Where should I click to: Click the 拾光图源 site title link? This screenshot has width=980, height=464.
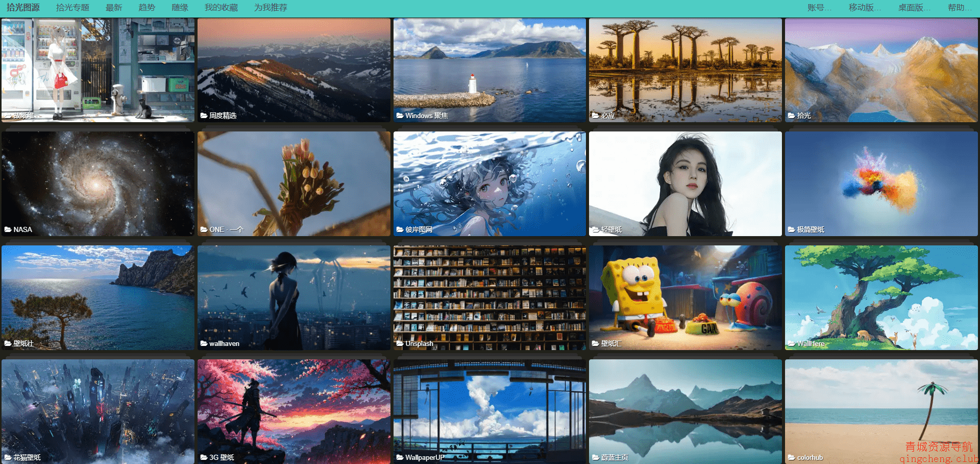tap(23, 8)
